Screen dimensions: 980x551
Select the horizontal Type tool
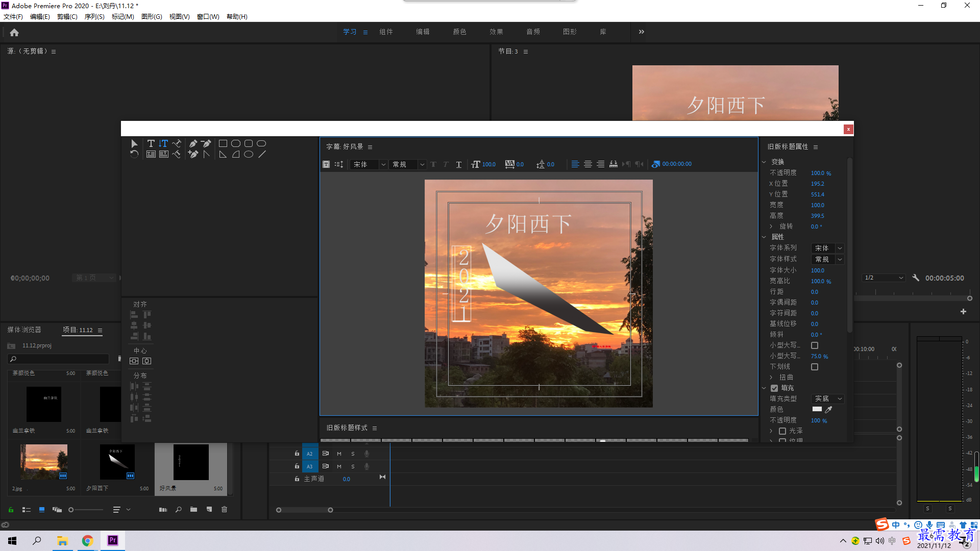pyautogui.click(x=151, y=143)
